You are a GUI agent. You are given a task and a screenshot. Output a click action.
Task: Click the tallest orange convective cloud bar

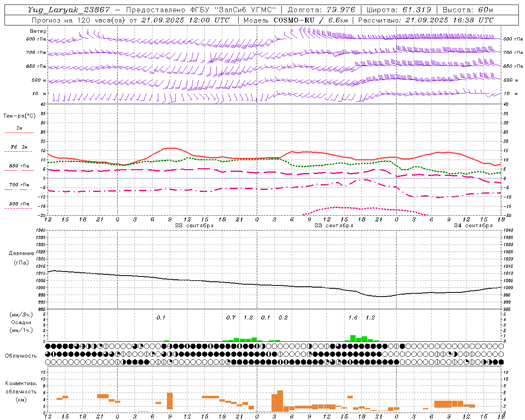[x=280, y=401]
